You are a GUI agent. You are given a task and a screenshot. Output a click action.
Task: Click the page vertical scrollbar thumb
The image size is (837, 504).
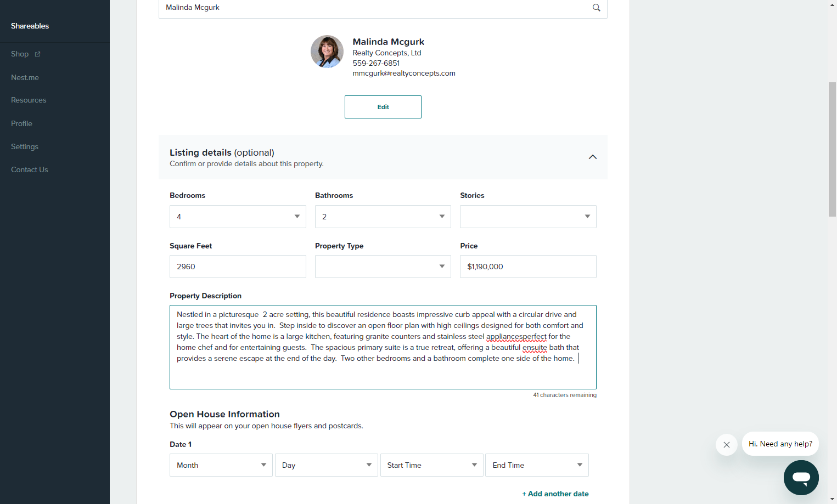click(833, 149)
